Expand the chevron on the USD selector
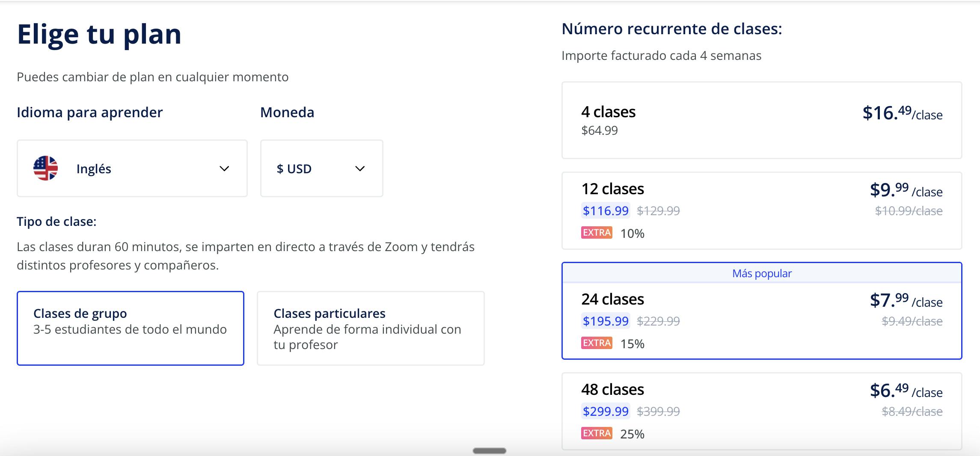The width and height of the screenshot is (980, 456). point(359,168)
